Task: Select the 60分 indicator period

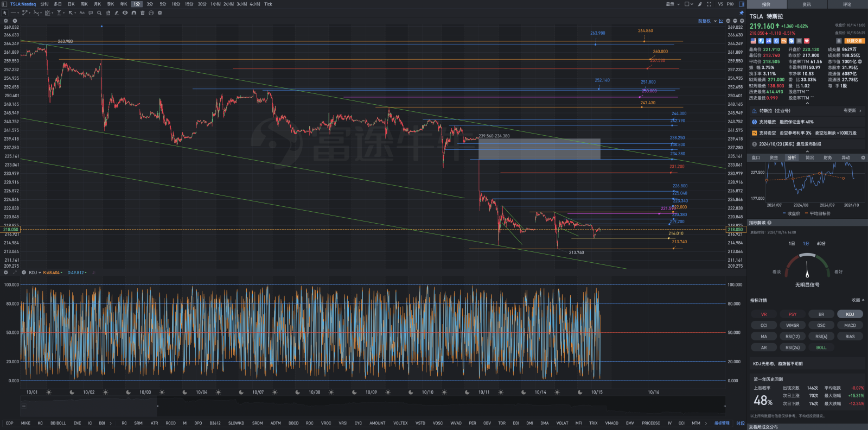Action: (x=821, y=243)
